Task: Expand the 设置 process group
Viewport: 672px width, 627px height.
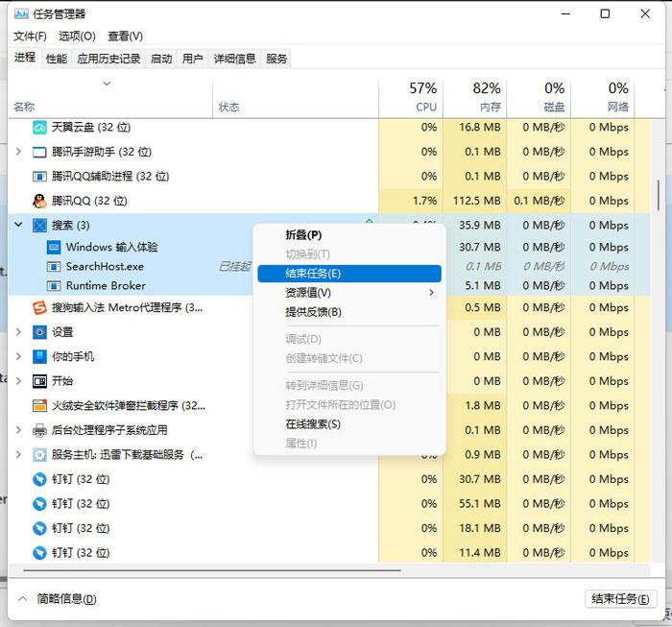Action: pos(18,331)
